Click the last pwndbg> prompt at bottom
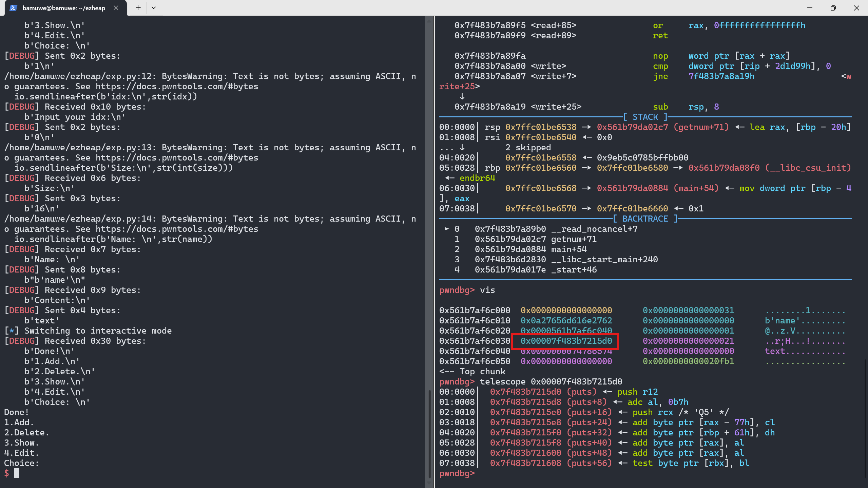The image size is (868, 488). click(x=457, y=473)
